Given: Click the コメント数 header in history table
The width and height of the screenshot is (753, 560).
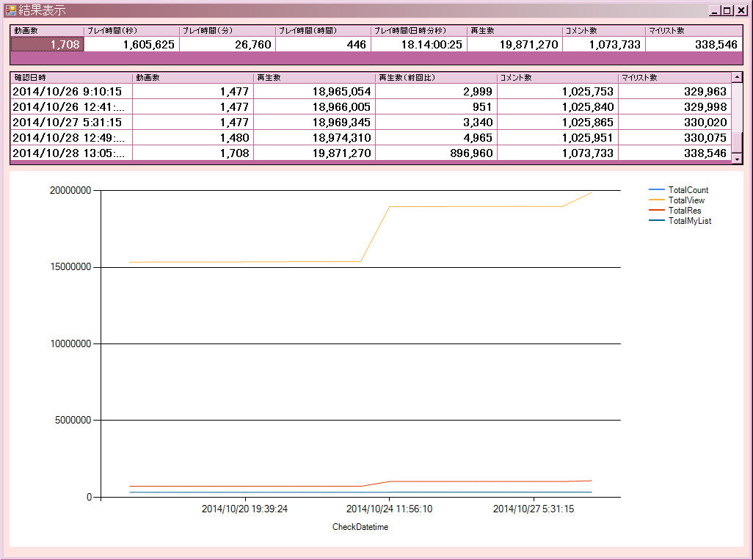Looking at the screenshot, I should pos(557,77).
